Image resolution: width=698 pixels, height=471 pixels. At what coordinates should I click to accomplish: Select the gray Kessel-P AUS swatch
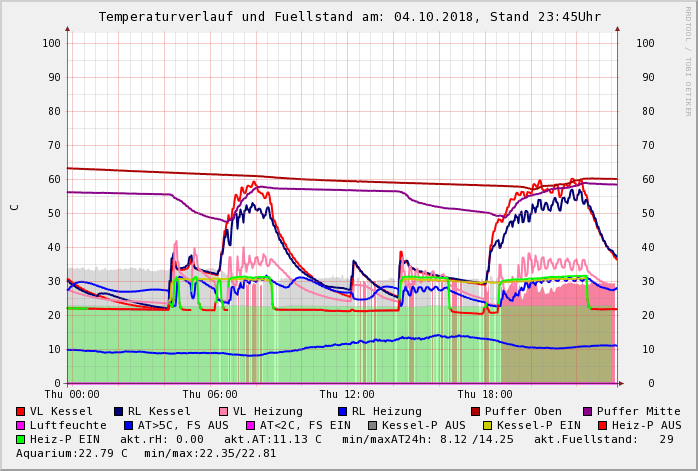(x=372, y=425)
